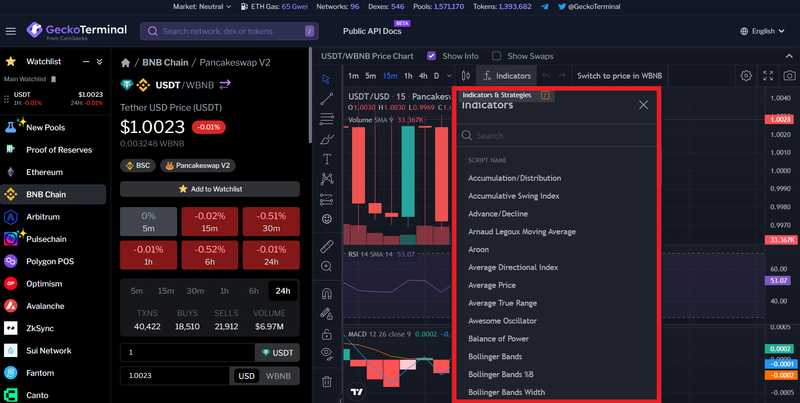The height and width of the screenshot is (403, 800).
Task: Take a chart snapshot with camera
Action: click(789, 76)
